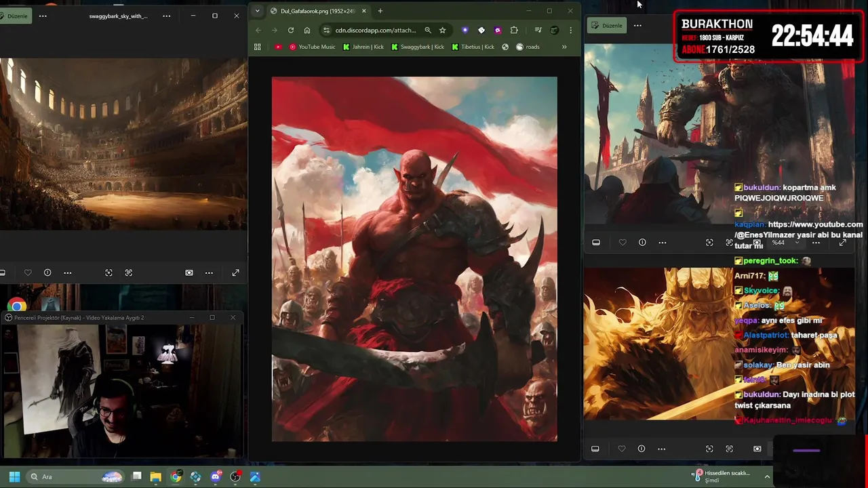
Task: Favorite the giant orc photo with the heart
Action: pos(623,242)
